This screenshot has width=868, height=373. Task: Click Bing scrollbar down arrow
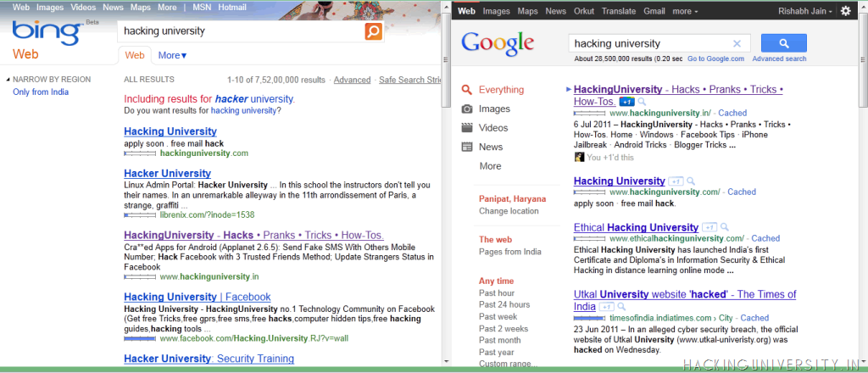[x=446, y=361]
